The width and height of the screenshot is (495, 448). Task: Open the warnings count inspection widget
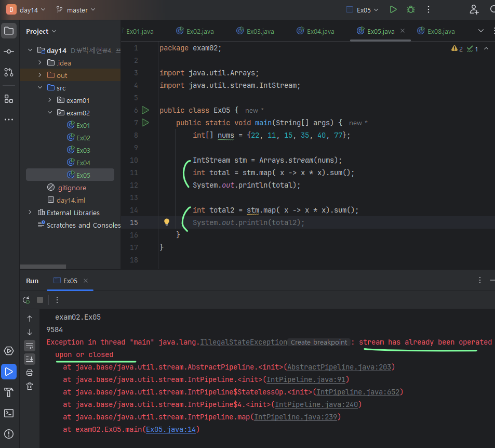457,49
